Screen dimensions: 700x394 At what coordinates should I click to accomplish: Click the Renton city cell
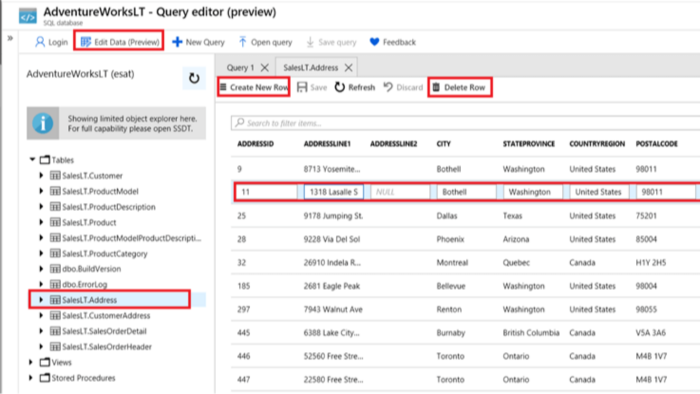(449, 309)
